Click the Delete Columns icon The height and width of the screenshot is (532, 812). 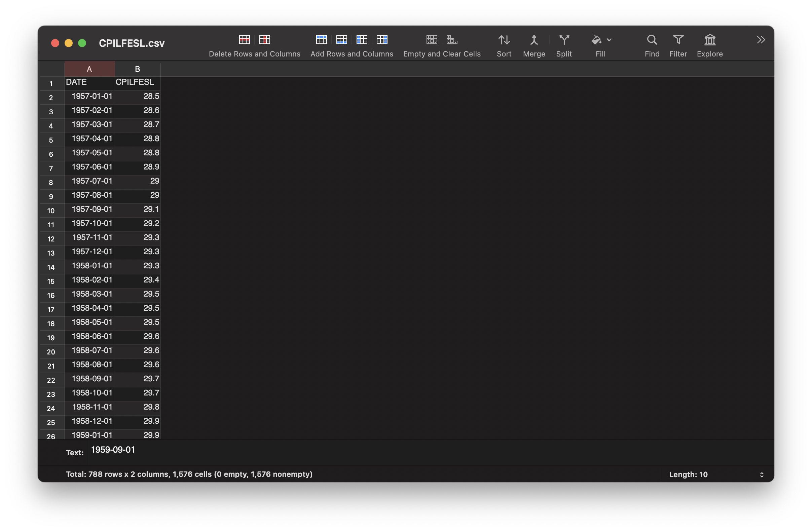click(x=264, y=40)
